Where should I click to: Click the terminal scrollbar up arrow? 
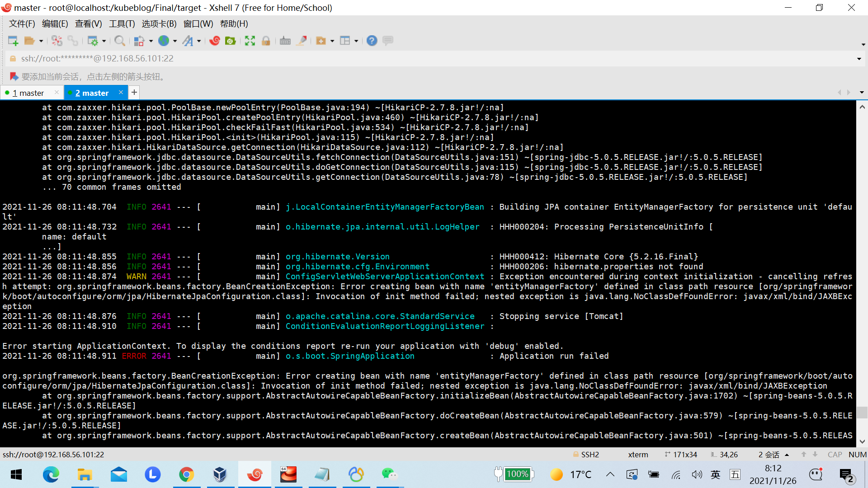pos(862,107)
